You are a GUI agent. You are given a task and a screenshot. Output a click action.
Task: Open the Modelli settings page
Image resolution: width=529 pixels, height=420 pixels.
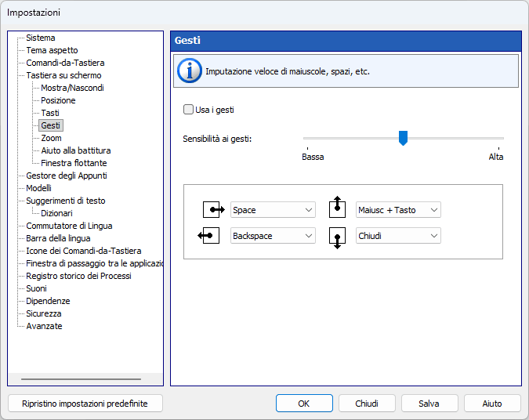[x=38, y=188]
